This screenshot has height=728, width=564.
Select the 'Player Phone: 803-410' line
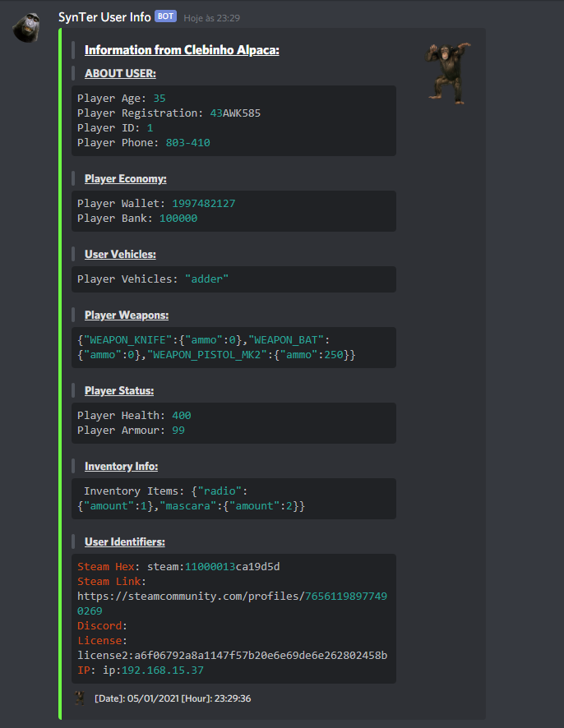(144, 143)
